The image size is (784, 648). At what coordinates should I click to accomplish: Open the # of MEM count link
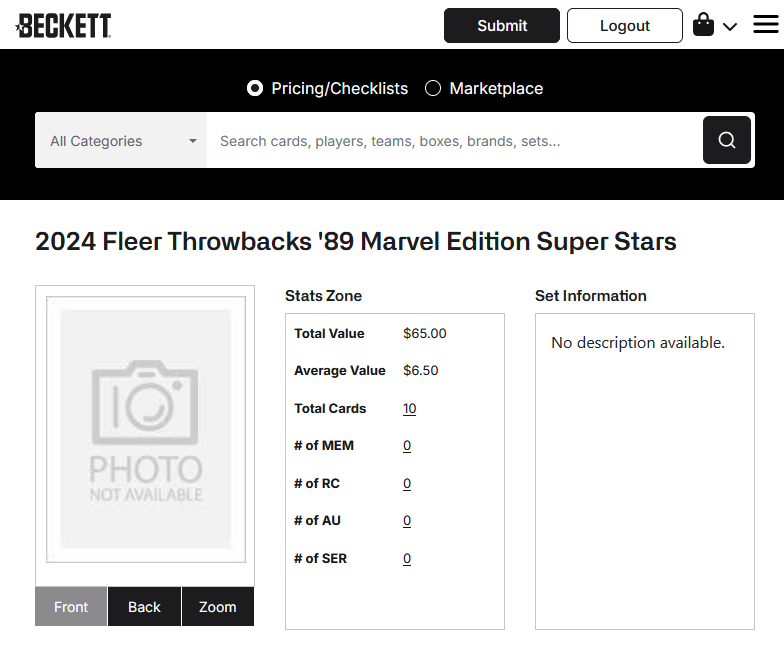(407, 446)
